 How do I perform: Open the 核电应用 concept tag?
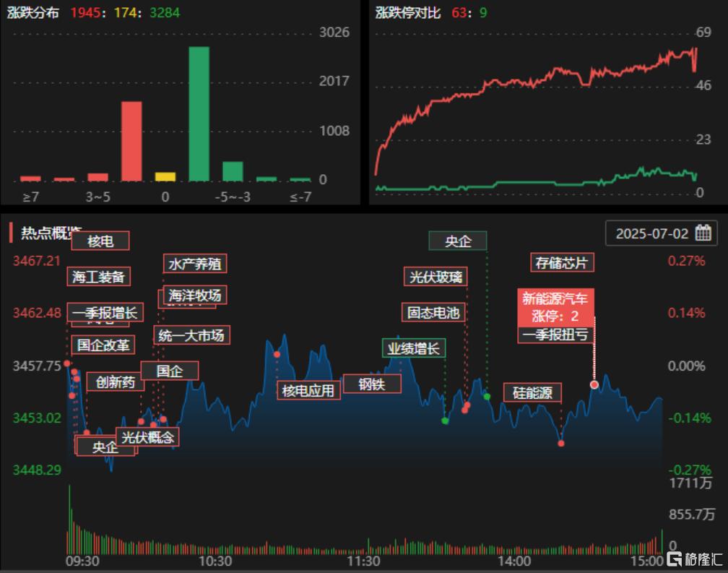308,391
